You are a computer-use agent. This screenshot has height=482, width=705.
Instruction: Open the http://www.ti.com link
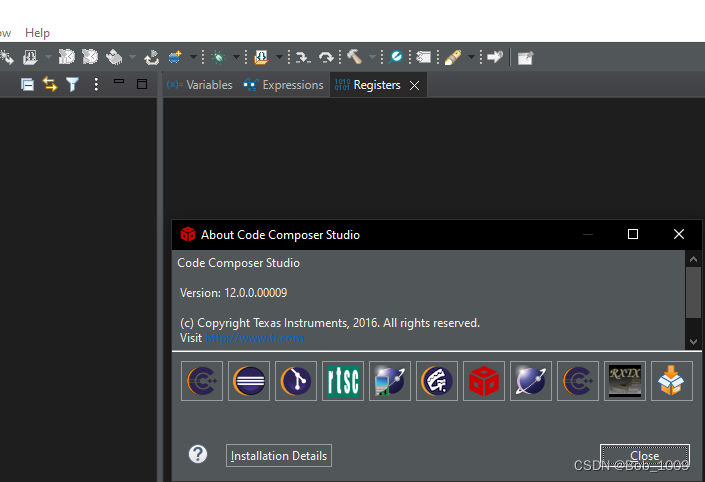pyautogui.click(x=254, y=338)
